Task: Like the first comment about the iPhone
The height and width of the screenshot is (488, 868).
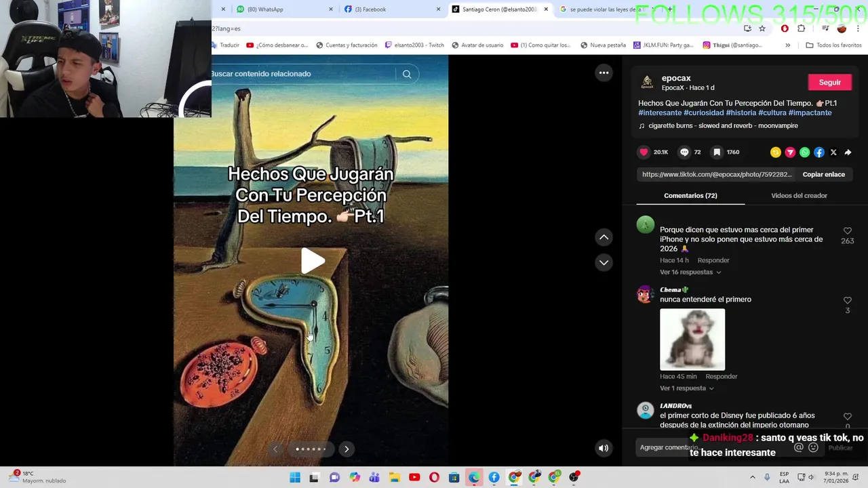Action: [847, 231]
